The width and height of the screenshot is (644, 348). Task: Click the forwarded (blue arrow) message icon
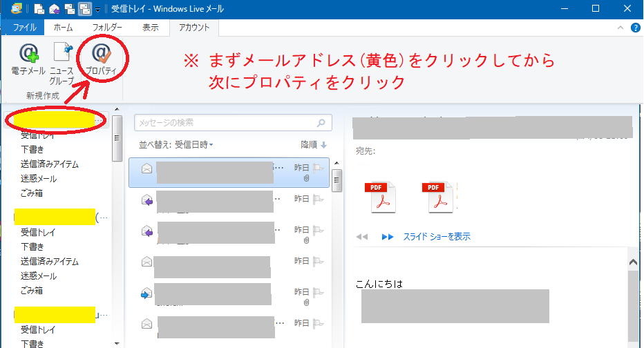(146, 293)
